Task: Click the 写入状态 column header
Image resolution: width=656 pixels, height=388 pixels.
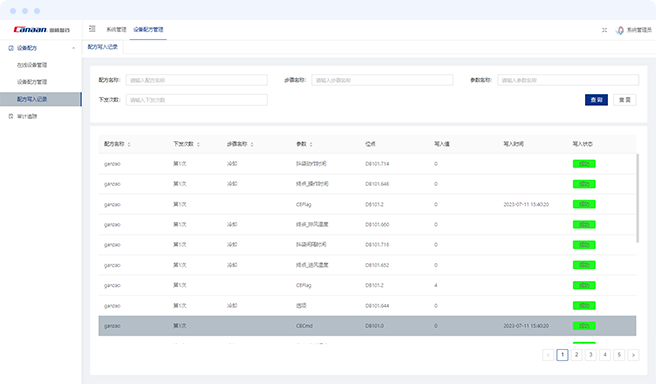Action: (x=582, y=144)
